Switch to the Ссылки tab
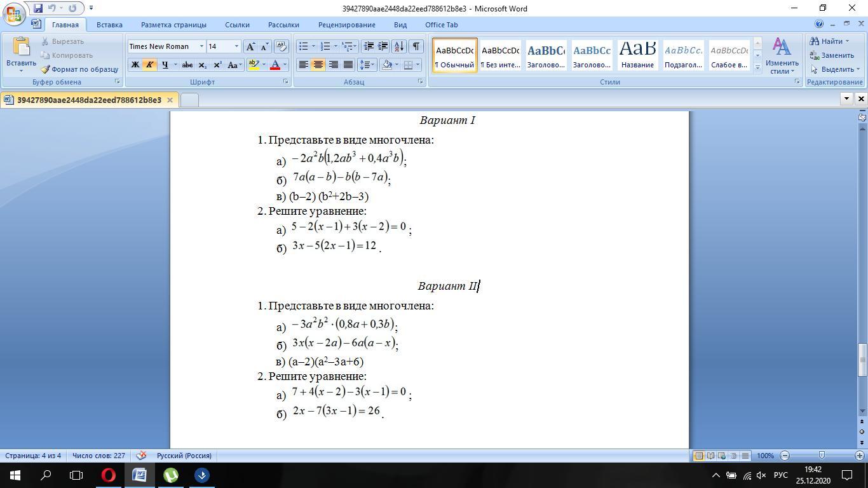The width and height of the screenshot is (868, 488). [x=237, y=25]
